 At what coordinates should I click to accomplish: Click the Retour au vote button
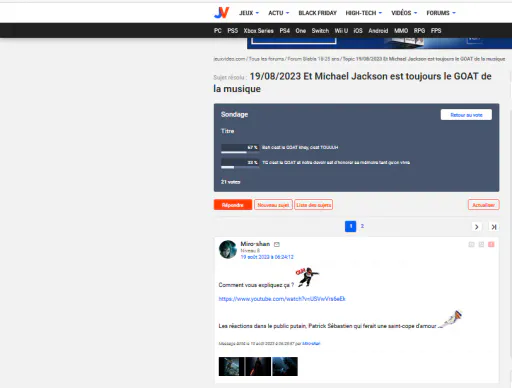[466, 115]
